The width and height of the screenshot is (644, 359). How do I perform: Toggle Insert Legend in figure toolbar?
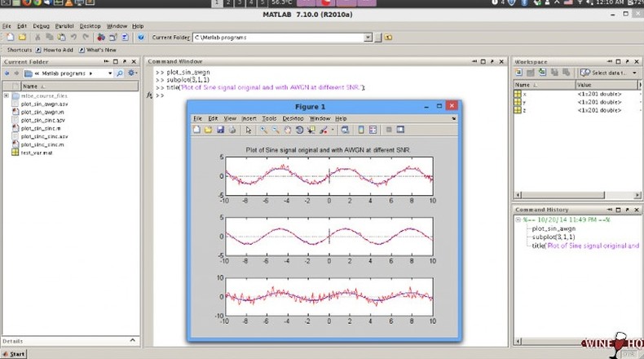tap(373, 130)
